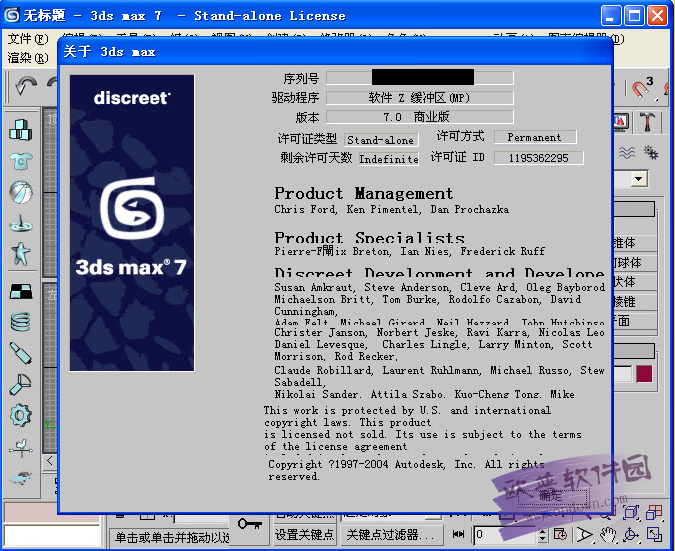675x551 pixels.
Task: Select the Arc Rotate orbit icon
Action: pos(631,535)
